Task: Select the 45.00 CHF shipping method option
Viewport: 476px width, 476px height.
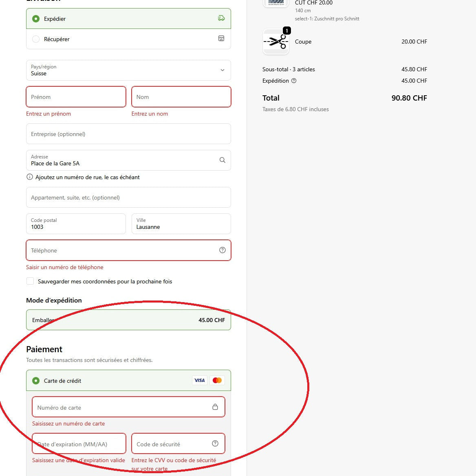Action: (128, 320)
